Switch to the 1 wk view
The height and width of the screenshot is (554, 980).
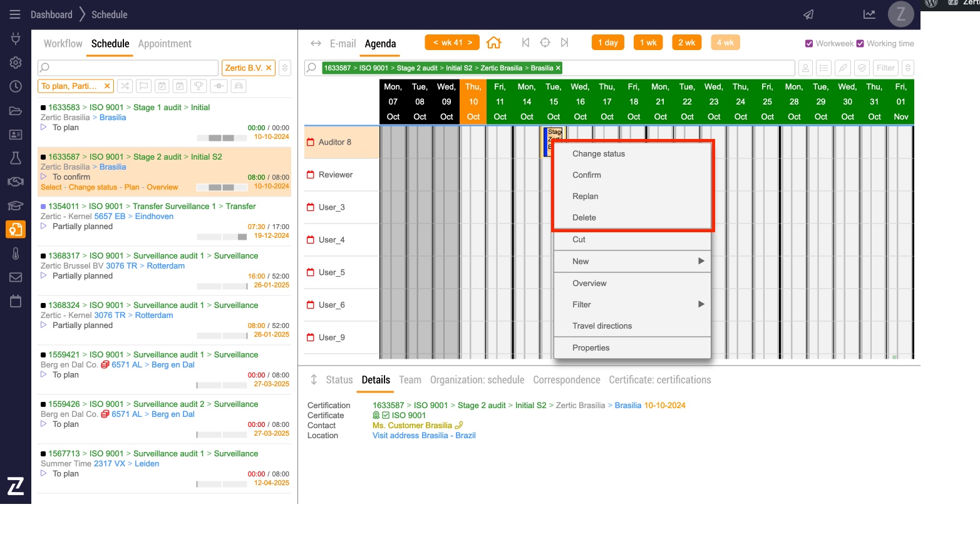click(x=648, y=43)
